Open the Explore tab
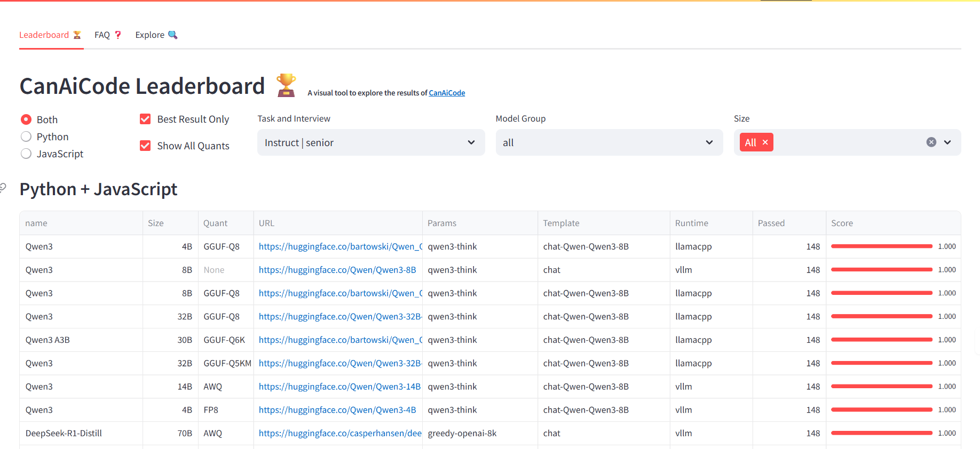980x449 pixels. (x=156, y=35)
